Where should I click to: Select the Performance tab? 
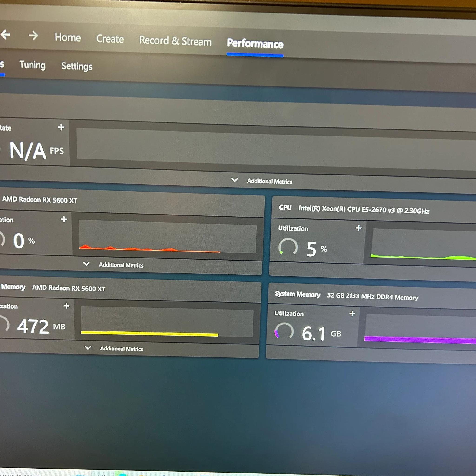pos(255,44)
